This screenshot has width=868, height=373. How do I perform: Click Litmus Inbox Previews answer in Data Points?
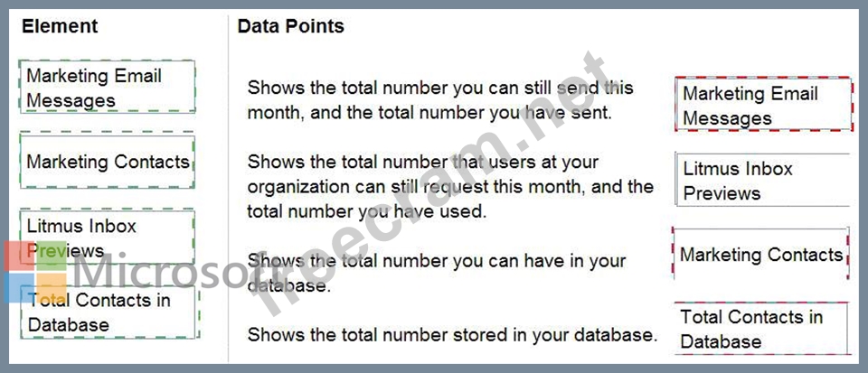(762, 181)
